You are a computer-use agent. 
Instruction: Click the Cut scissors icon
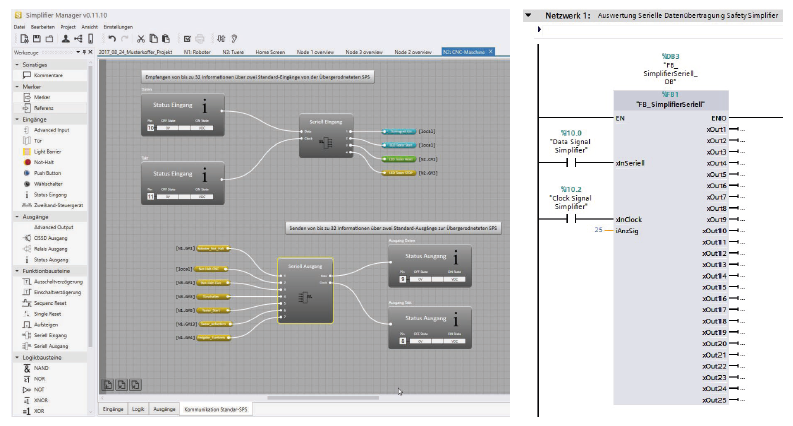pos(140,37)
